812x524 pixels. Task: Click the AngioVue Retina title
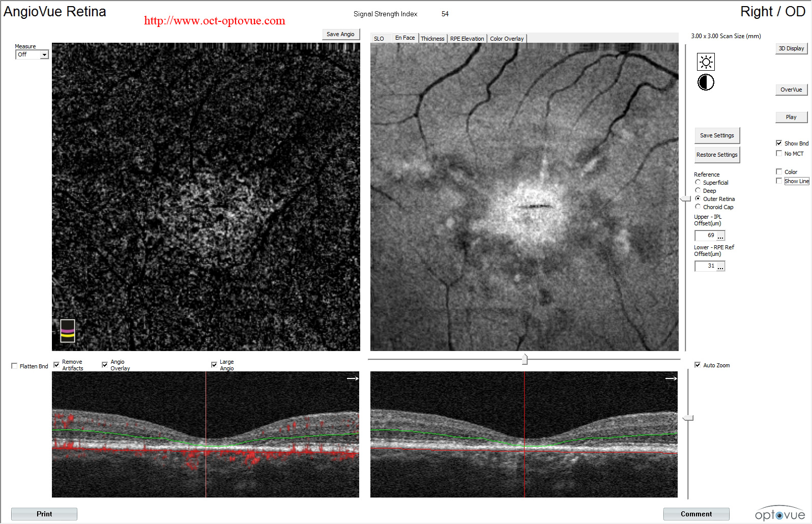pos(55,12)
